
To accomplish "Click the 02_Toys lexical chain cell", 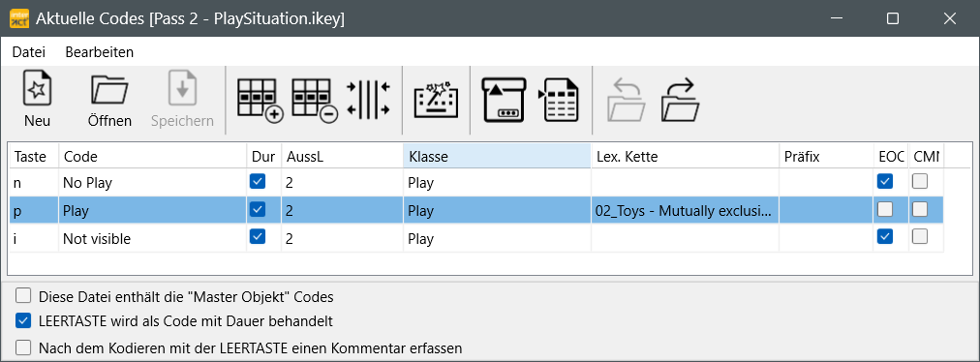I will click(685, 211).
